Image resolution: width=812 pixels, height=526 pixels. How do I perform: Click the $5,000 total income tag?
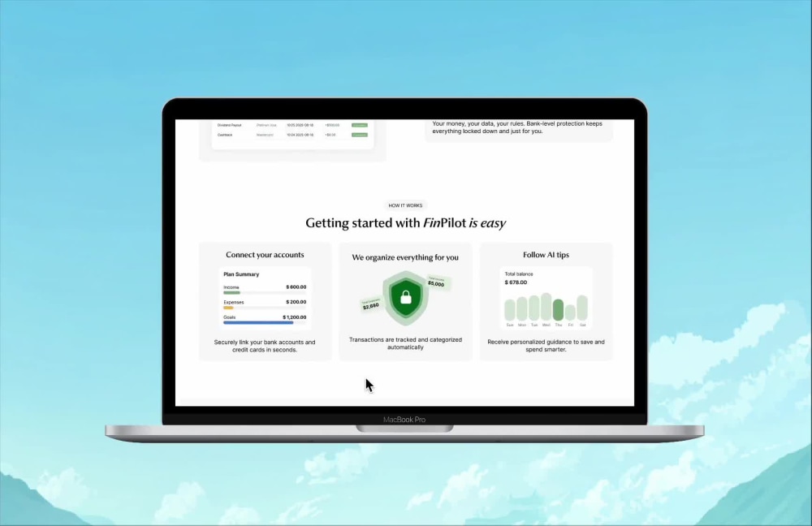pyautogui.click(x=437, y=282)
